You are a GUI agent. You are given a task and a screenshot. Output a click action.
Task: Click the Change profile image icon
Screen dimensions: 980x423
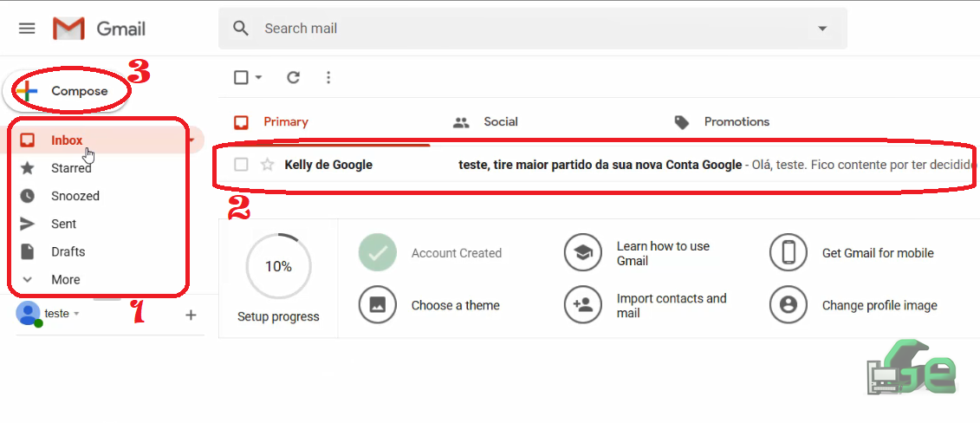click(x=789, y=305)
